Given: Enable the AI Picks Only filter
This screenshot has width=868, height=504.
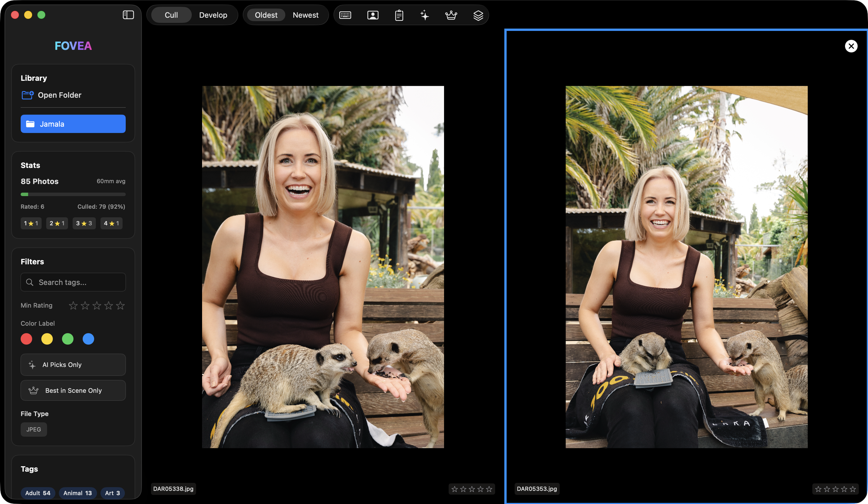Looking at the screenshot, I should point(73,365).
